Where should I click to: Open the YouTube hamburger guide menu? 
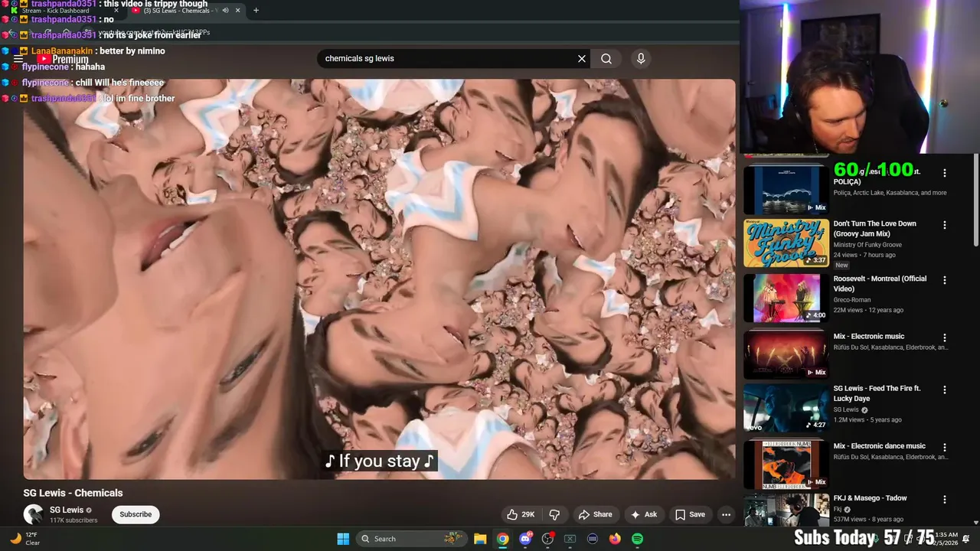pos(18,59)
